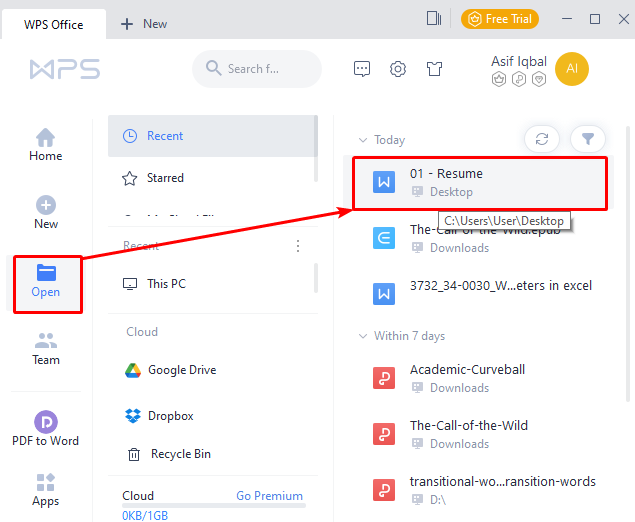Image resolution: width=635 pixels, height=522 pixels.
Task: Click the Writer icon for 01 - Resume
Action: pyautogui.click(x=384, y=182)
